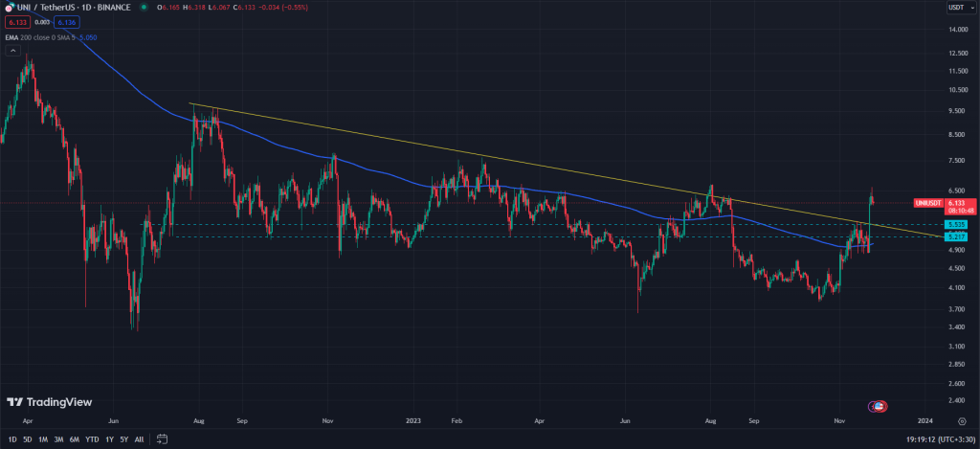Screen dimensions: 980x449
Task: Click the blue 6.136 buy price button
Action: pyautogui.click(x=63, y=22)
